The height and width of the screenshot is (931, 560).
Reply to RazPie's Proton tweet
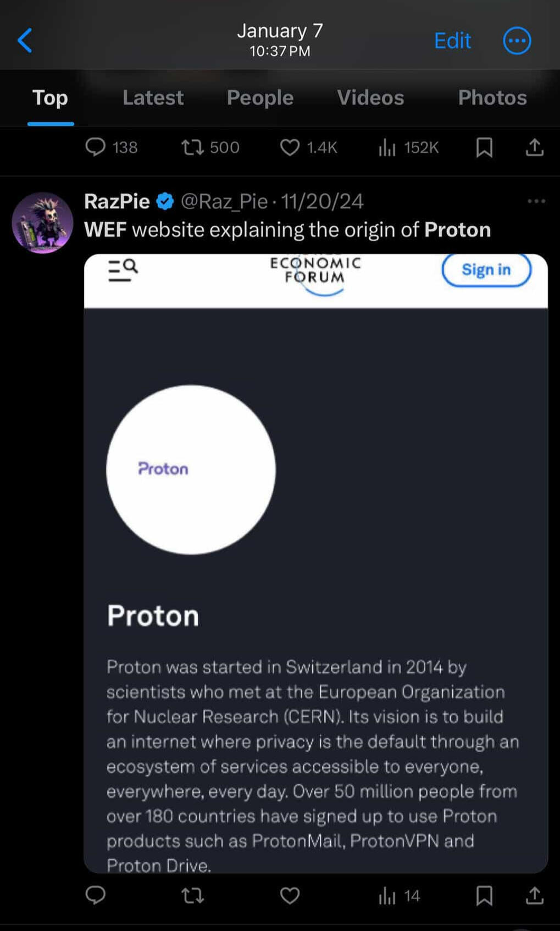coord(96,896)
